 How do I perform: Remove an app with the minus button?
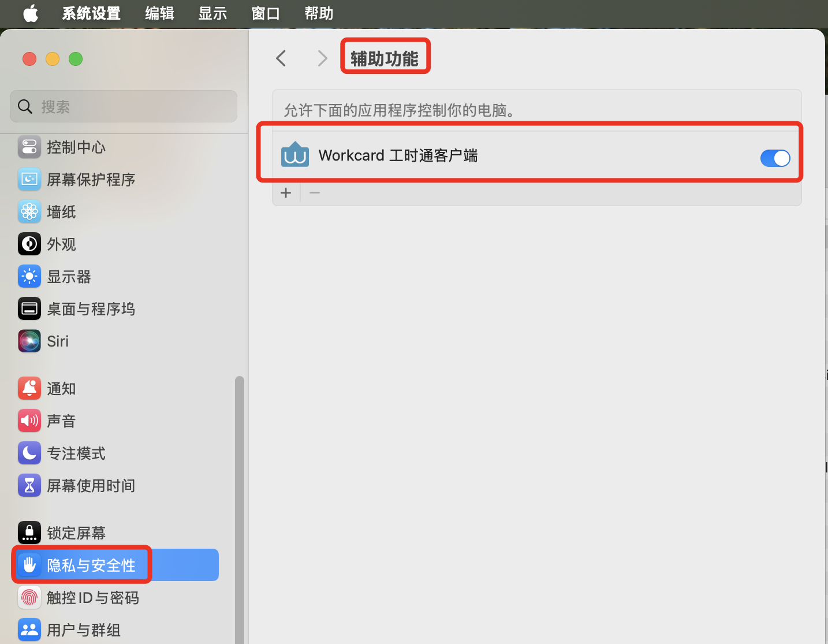pyautogui.click(x=315, y=193)
